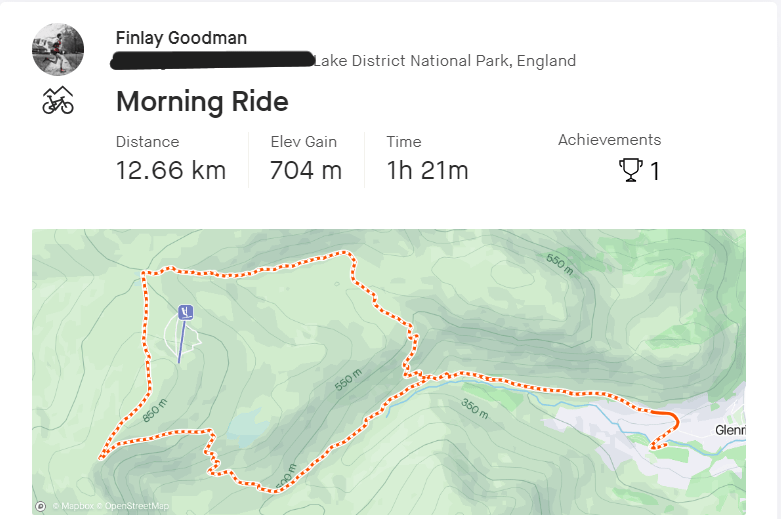Screen dimensions: 781x519
Task: Click the Glenri town label on map
Action: click(730, 430)
